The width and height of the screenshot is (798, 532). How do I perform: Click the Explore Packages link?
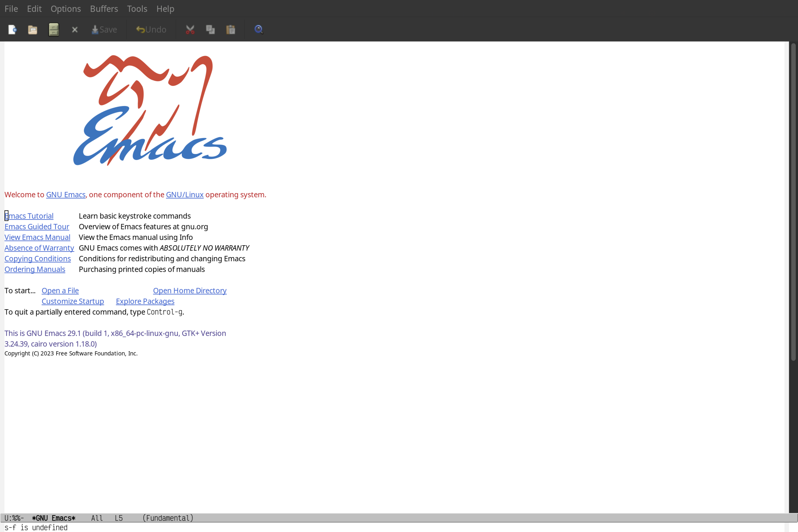pos(145,301)
